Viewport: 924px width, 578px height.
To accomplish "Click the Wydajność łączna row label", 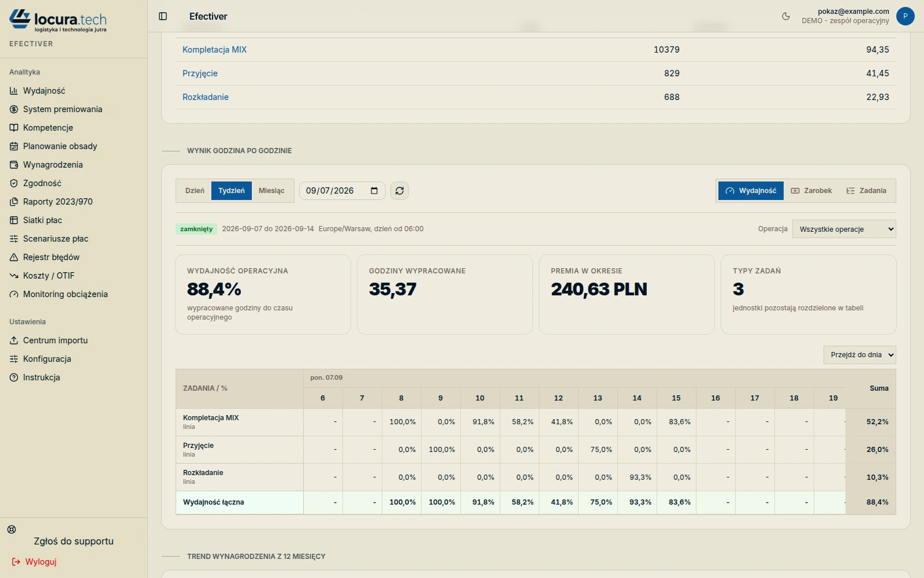I will tap(214, 502).
